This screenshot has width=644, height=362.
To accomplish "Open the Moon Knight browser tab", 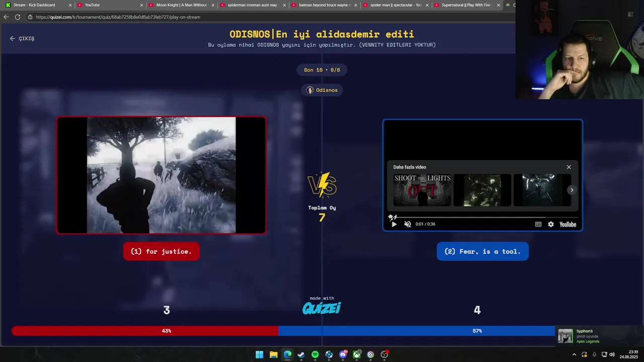I will (x=181, y=5).
